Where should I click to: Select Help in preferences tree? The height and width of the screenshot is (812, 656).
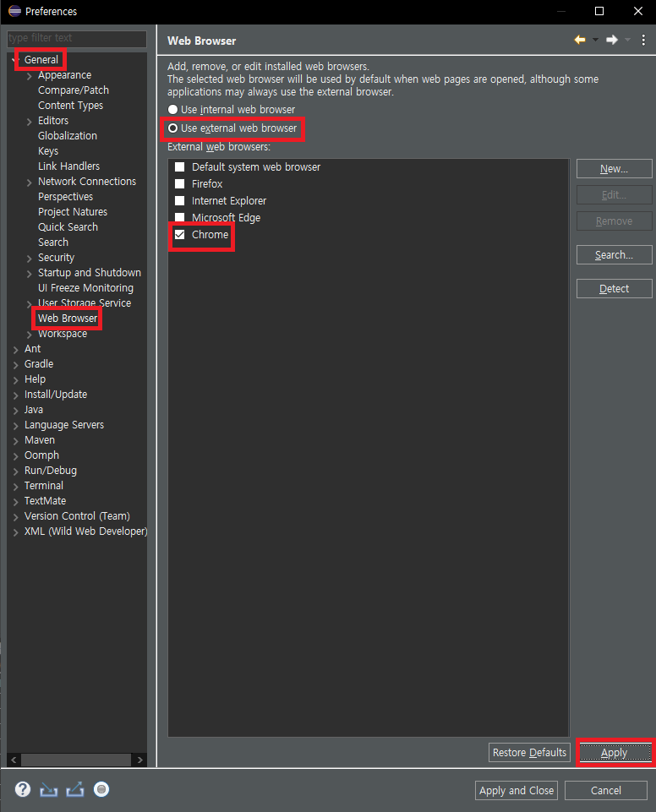(x=36, y=379)
